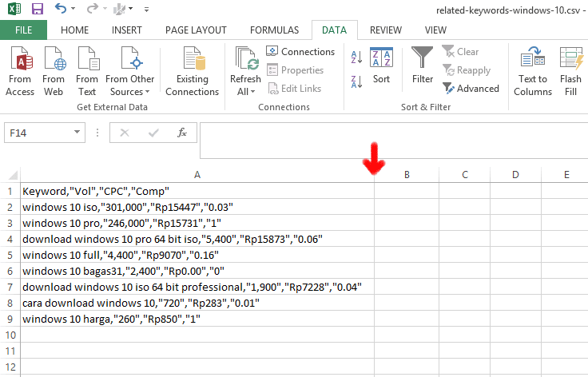Select column A header

pos(197,175)
